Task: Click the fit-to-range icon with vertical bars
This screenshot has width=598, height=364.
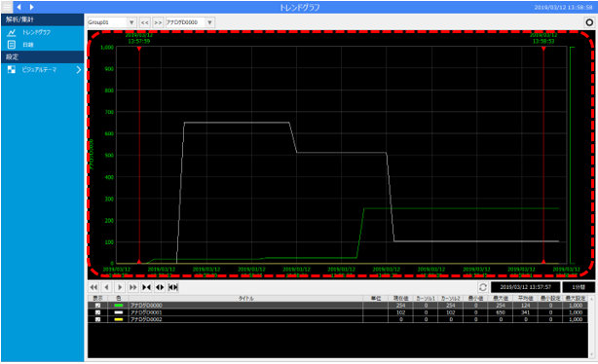Action: (173, 287)
